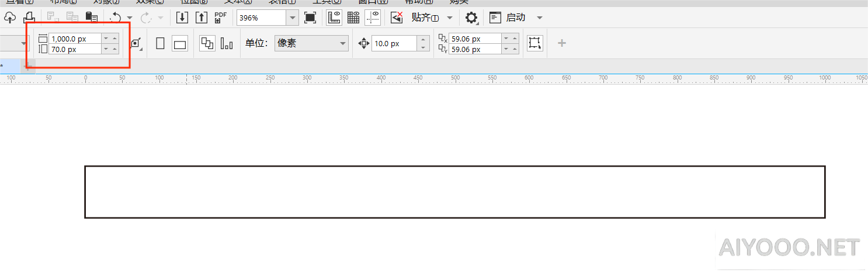
Task: Increase duplicate Y distance with up stepper
Action: 515,50
